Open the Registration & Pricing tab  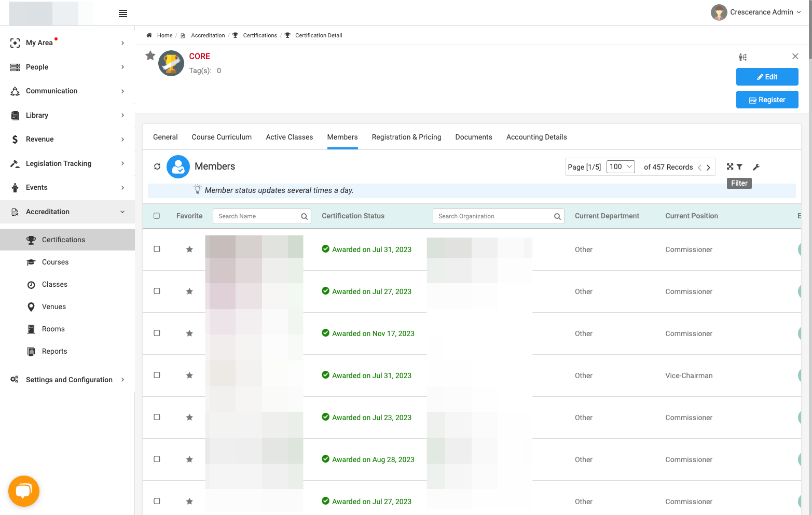tap(406, 137)
